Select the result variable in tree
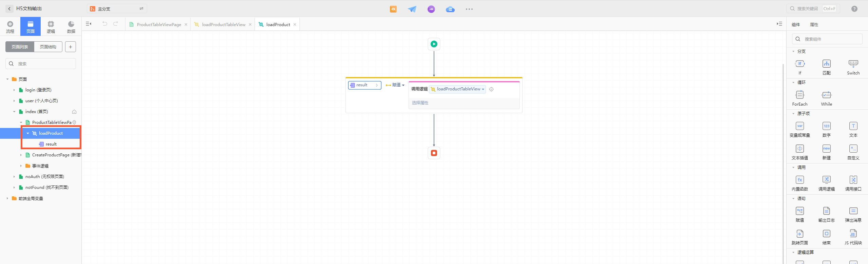This screenshot has height=264, width=868. tap(51, 144)
